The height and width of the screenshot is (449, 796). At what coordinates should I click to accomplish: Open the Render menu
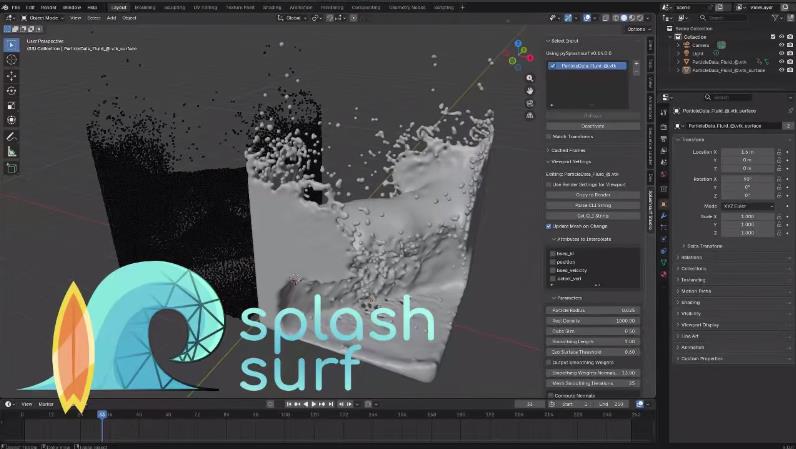[x=49, y=8]
